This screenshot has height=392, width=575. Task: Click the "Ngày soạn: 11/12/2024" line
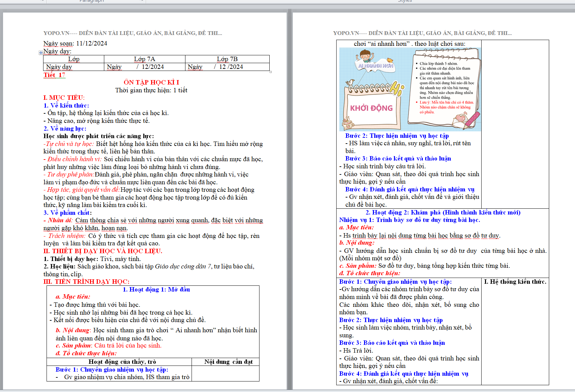tap(75, 43)
